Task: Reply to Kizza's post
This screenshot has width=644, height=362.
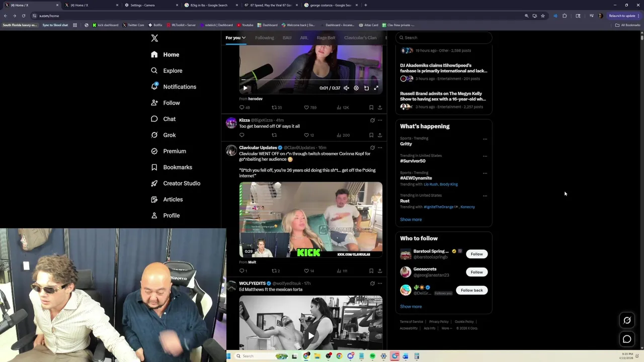Action: pyautogui.click(x=242, y=135)
